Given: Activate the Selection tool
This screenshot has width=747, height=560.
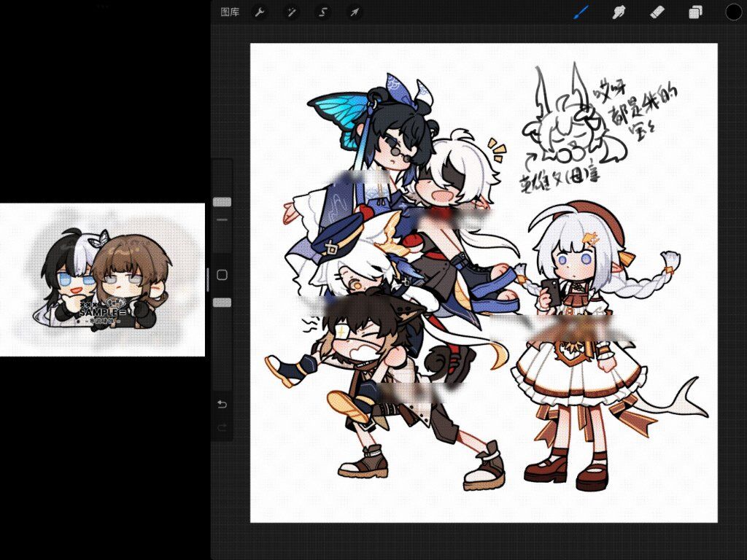Looking at the screenshot, I should click(x=323, y=12).
